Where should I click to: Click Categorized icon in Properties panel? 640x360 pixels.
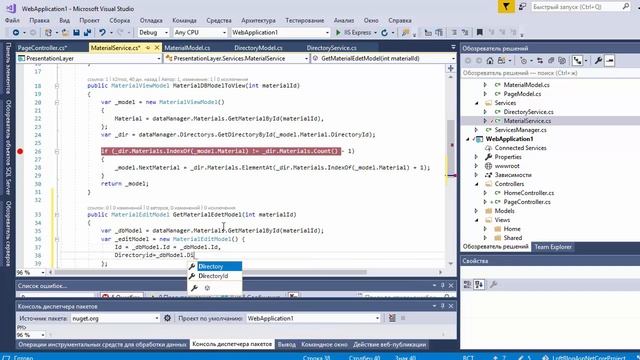(x=468, y=284)
